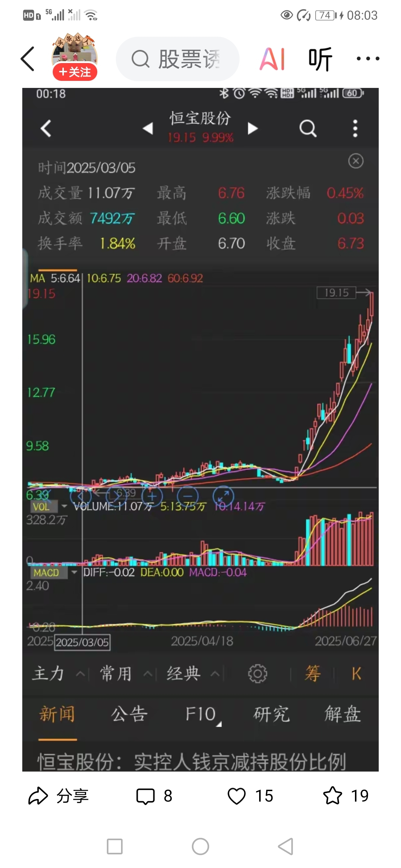Image resolution: width=401 pixels, height=868 pixels.
Task: Expand the 经典 indicator group
Action: [x=193, y=673]
